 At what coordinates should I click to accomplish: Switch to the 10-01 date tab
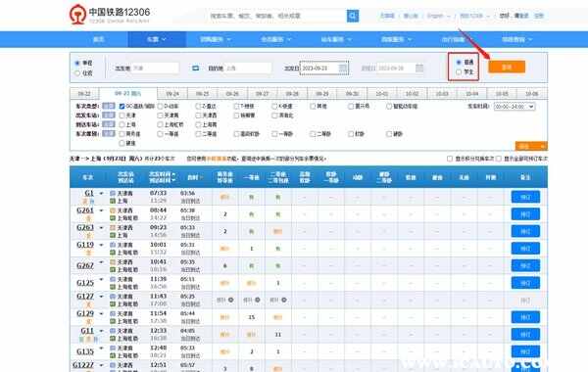(382, 94)
